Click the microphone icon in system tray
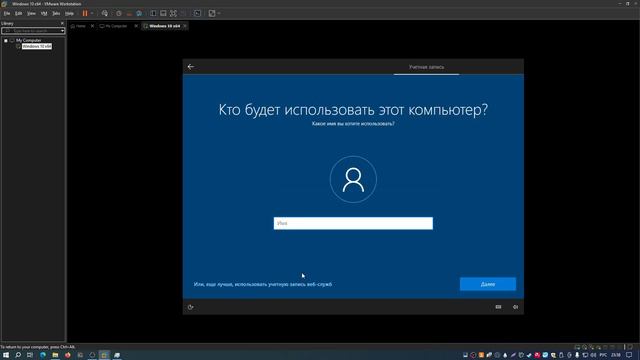The width and height of the screenshot is (640, 360). [577, 355]
